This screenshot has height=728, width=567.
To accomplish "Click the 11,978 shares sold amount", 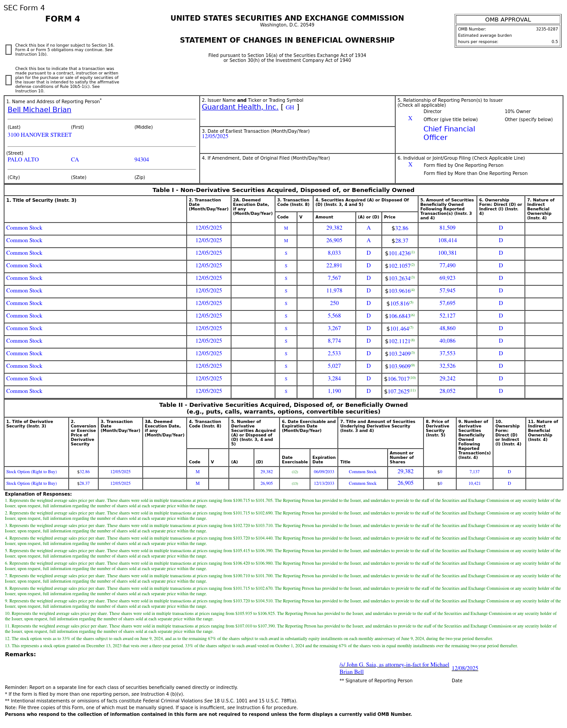I will [x=334, y=291].
